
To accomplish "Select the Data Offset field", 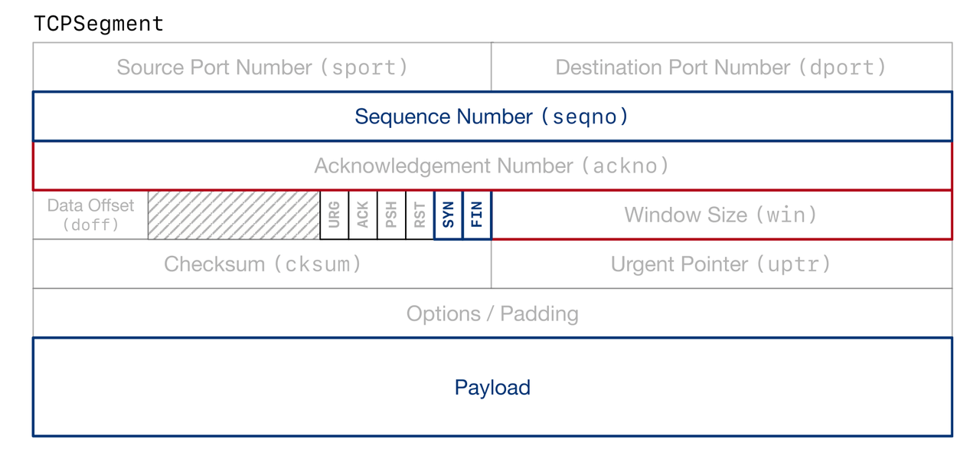I will coord(90,215).
